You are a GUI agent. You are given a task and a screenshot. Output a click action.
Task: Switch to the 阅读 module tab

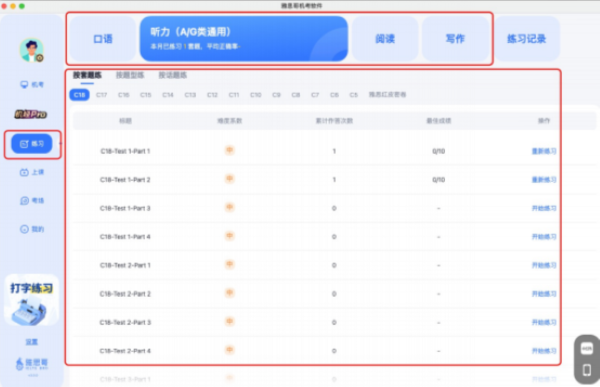pyautogui.click(x=385, y=39)
